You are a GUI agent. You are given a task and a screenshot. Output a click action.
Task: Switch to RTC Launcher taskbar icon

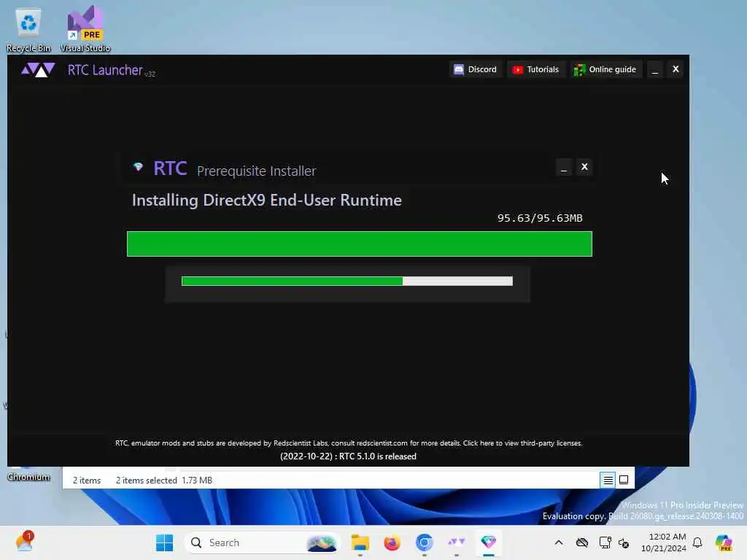pos(456,542)
